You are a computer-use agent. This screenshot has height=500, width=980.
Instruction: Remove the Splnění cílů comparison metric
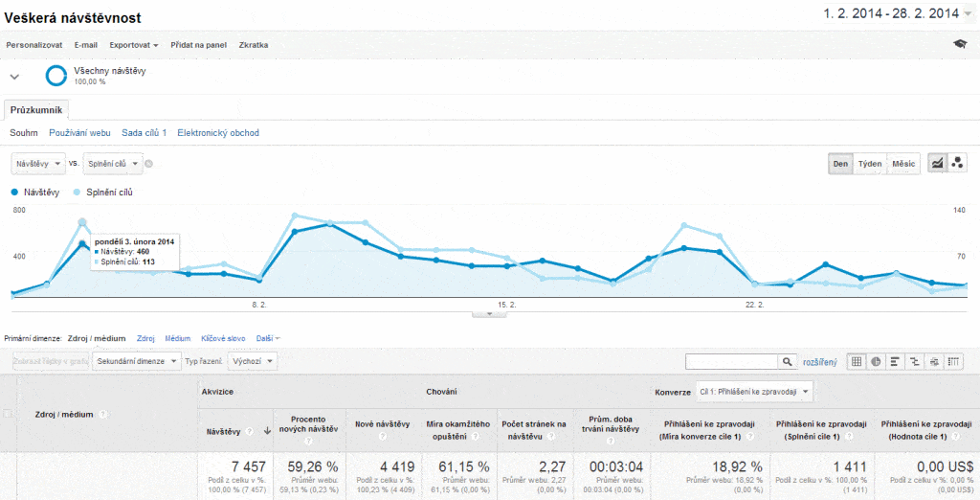[x=149, y=164]
